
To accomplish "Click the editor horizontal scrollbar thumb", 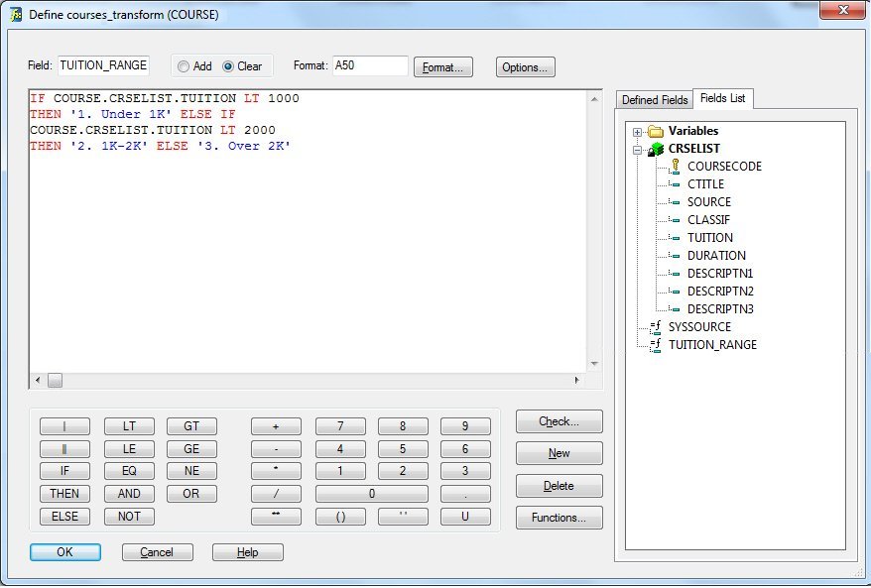I will pyautogui.click(x=55, y=381).
